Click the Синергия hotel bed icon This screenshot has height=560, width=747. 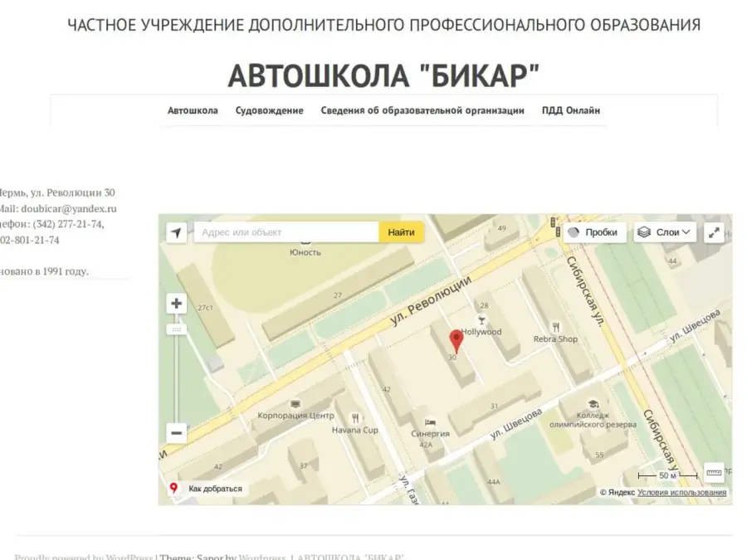click(430, 421)
